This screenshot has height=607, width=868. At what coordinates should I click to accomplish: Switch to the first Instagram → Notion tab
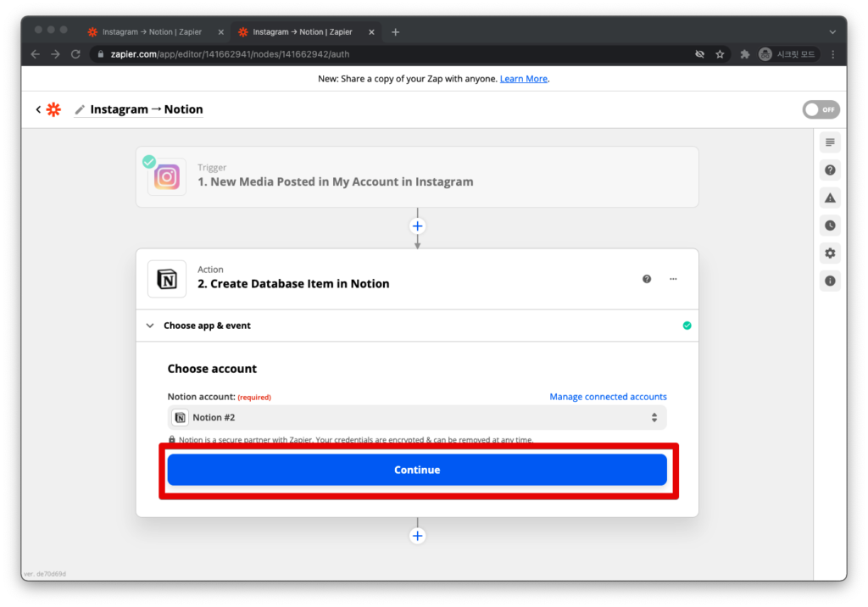(x=152, y=32)
